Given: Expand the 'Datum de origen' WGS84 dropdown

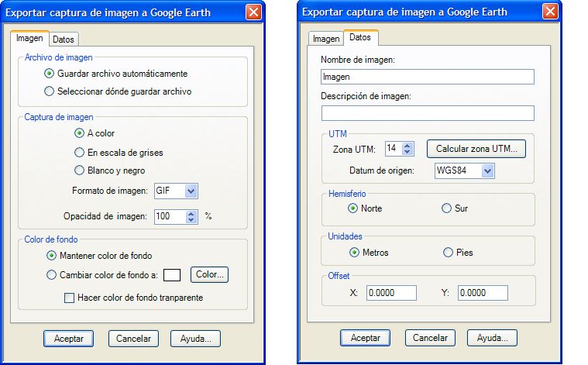Looking at the screenshot, I should pyautogui.click(x=487, y=171).
